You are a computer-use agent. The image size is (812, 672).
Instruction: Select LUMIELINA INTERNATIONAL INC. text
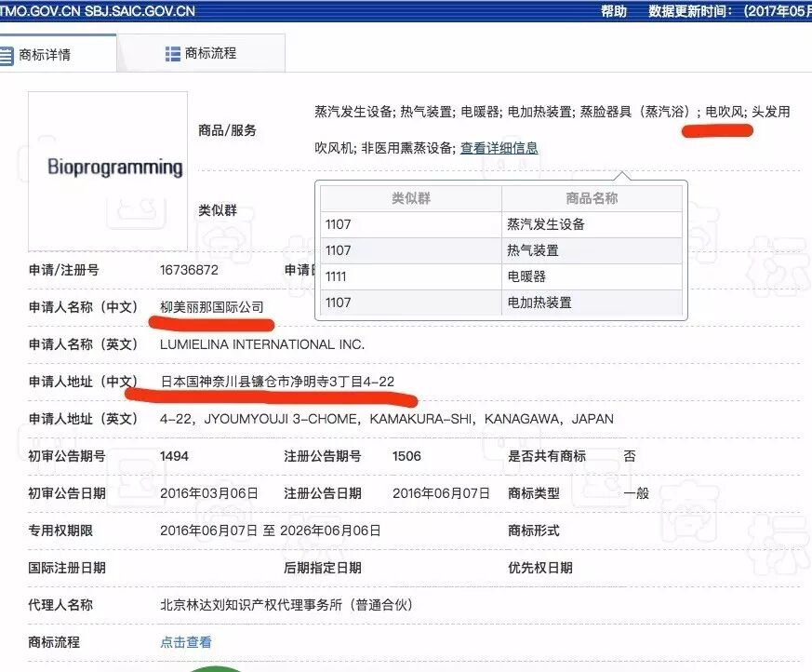pos(262,344)
